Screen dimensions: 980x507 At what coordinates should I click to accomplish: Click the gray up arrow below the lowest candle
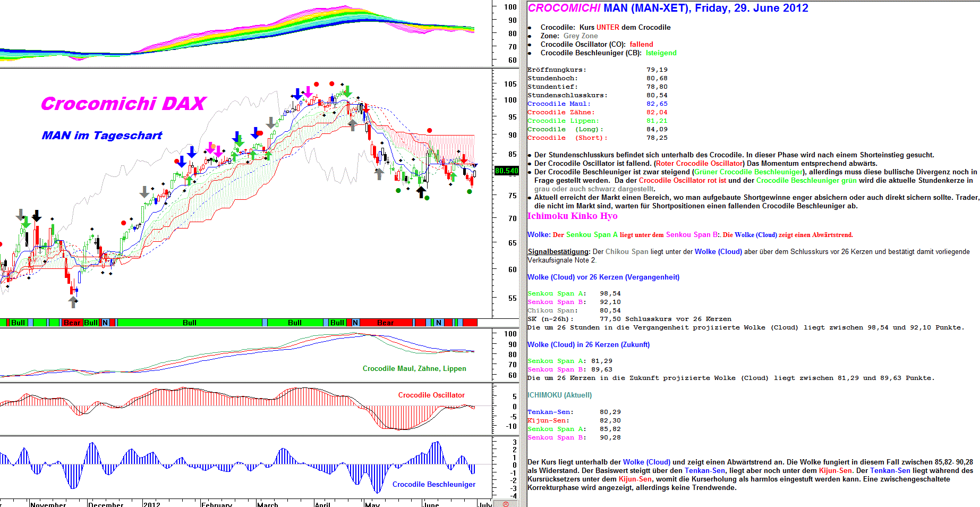point(73,302)
